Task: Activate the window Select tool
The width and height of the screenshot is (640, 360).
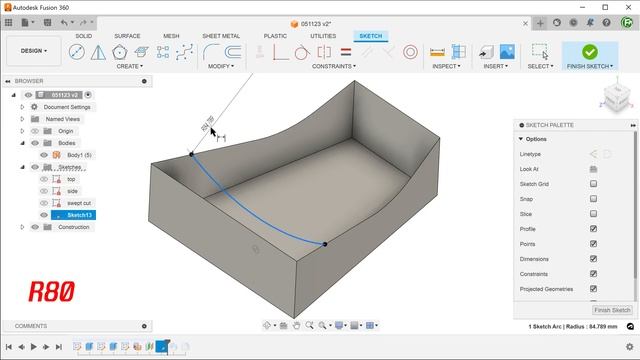Action: tap(540, 52)
